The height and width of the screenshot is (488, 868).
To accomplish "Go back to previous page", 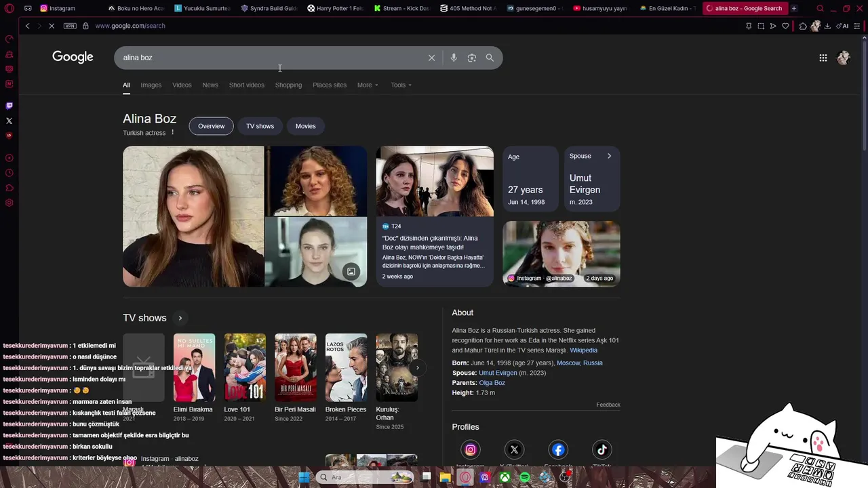I will [x=27, y=26].
